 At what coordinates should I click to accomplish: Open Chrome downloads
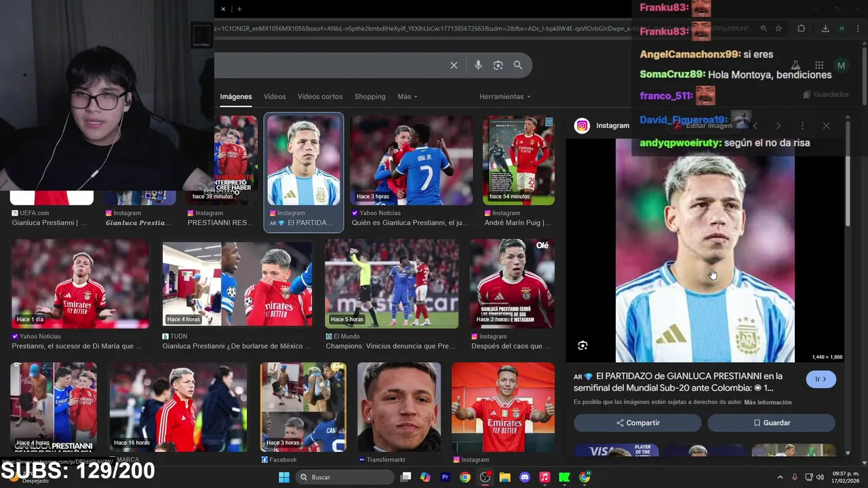[825, 28]
